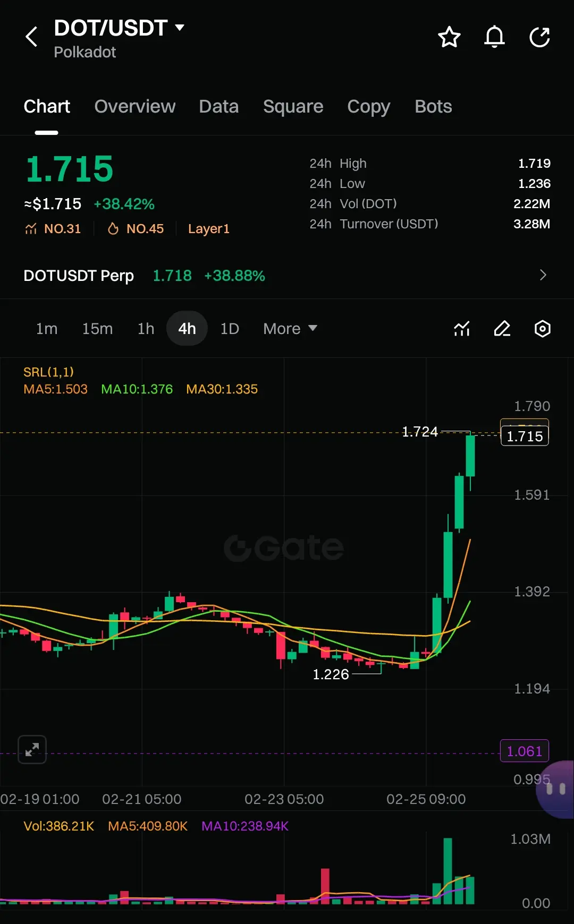Tap MA10:1.376 indicator value
This screenshot has width=574, height=924.
pyautogui.click(x=137, y=389)
